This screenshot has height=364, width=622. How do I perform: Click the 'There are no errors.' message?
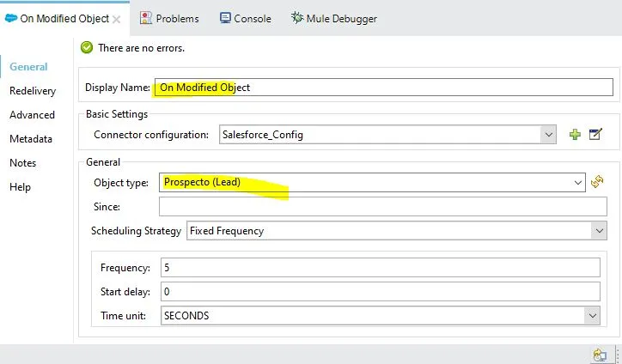[141, 48]
